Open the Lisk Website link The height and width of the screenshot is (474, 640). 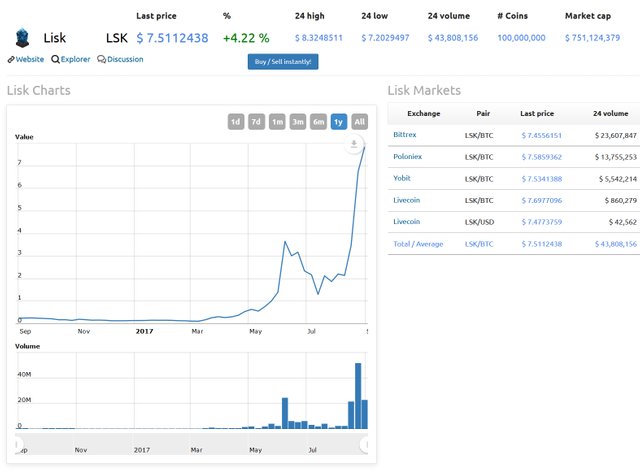pyautogui.click(x=26, y=59)
